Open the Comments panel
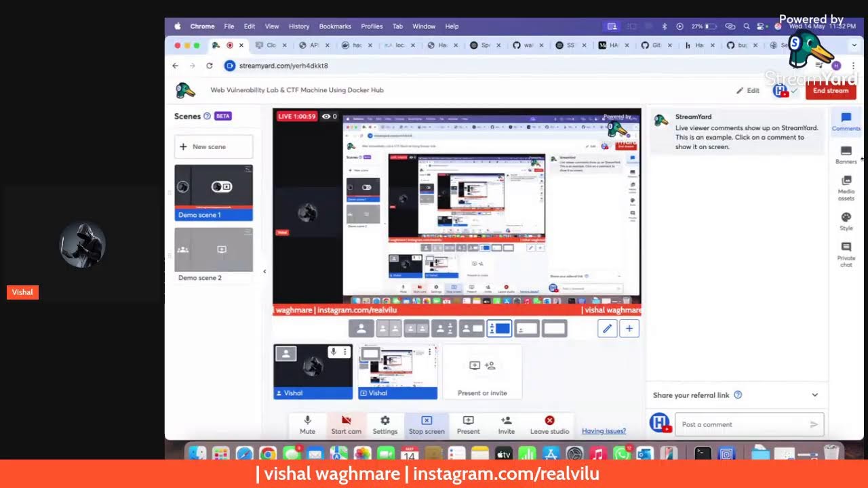 [x=846, y=122]
